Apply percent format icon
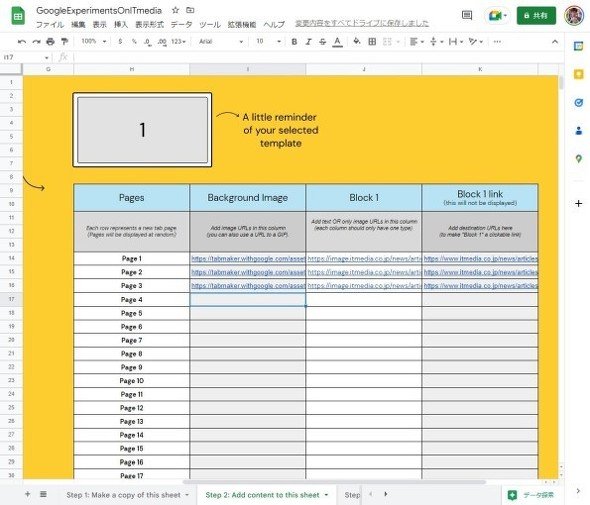Screen dimensions: 590x505 tap(134, 42)
